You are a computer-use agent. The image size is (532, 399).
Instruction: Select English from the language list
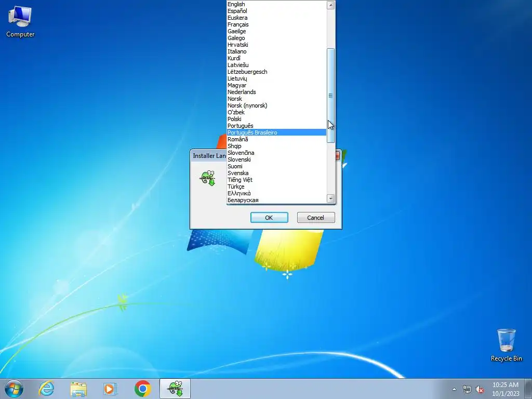276,4
